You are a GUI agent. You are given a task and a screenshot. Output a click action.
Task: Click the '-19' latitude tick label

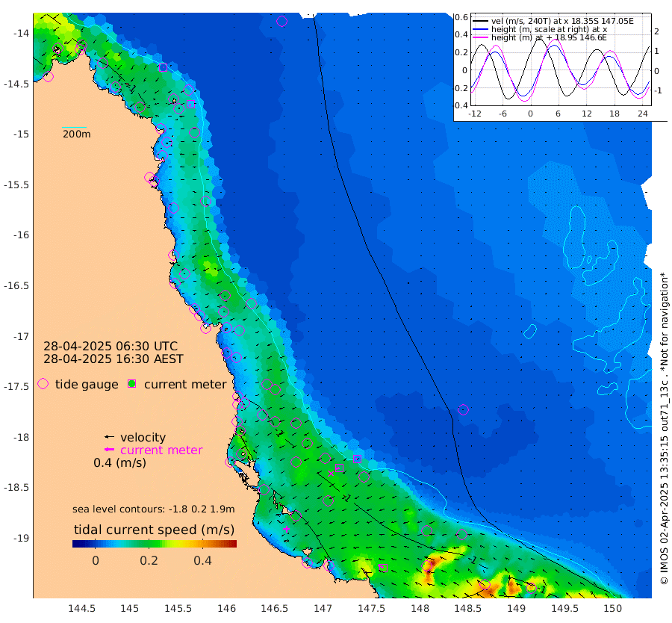pyautogui.click(x=21, y=538)
